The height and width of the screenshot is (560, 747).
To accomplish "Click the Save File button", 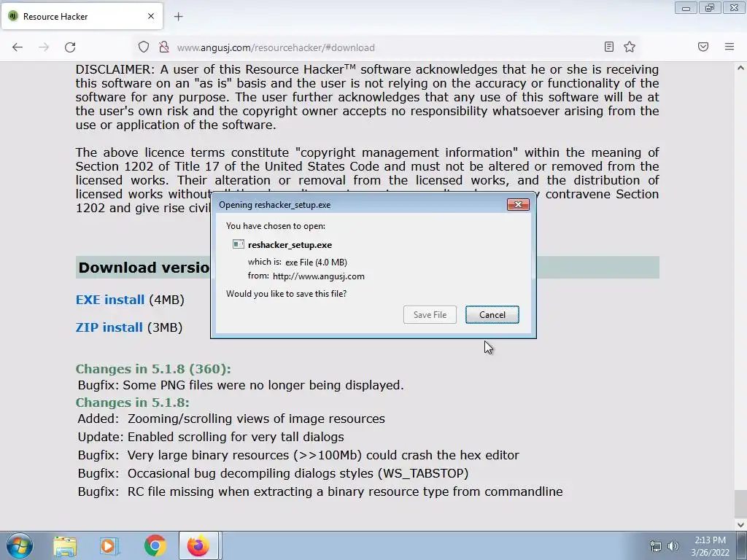I will click(430, 315).
